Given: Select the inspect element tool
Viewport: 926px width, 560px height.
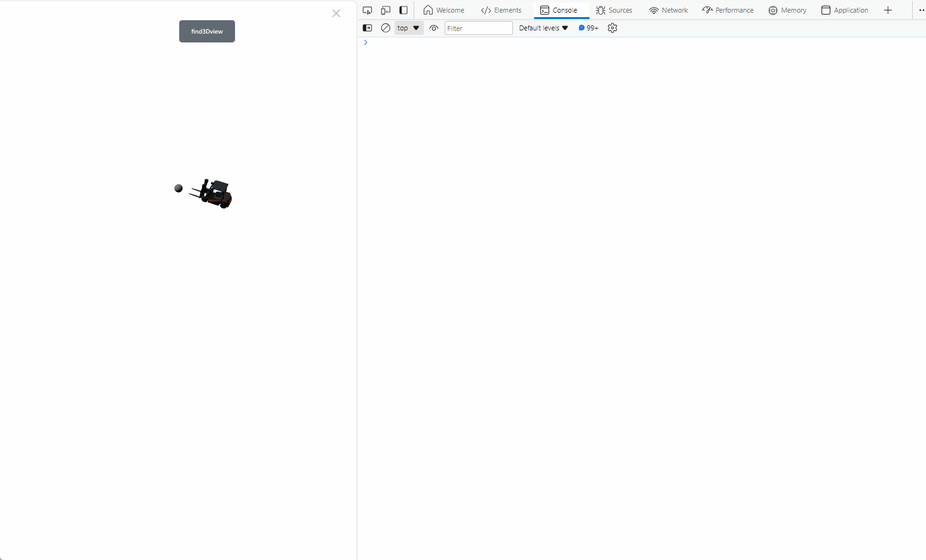Looking at the screenshot, I should coord(367,10).
